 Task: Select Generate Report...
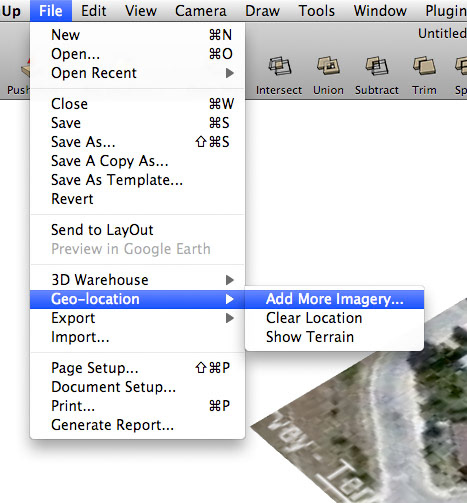[138, 425]
